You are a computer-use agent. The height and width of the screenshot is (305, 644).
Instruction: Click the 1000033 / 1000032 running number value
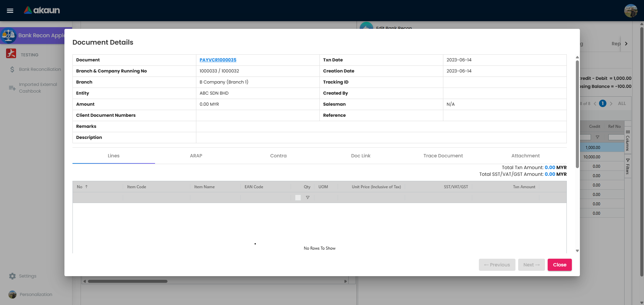tap(219, 71)
